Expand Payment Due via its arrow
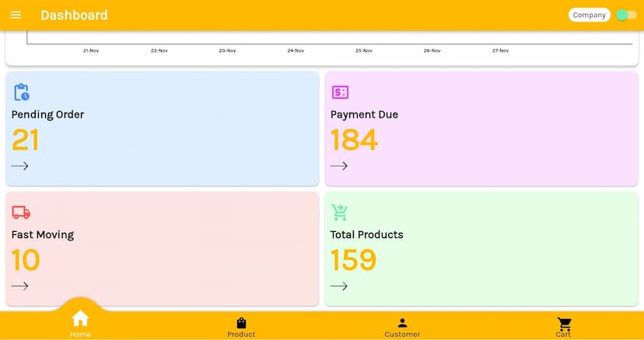Viewport: 644px width, 340px height. point(338,166)
